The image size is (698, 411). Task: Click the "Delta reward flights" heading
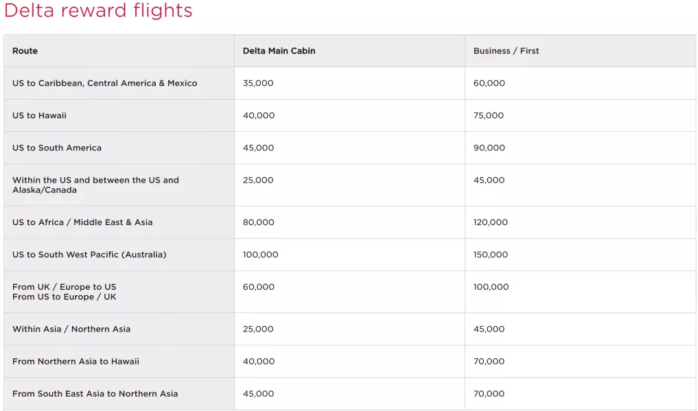coord(98,12)
